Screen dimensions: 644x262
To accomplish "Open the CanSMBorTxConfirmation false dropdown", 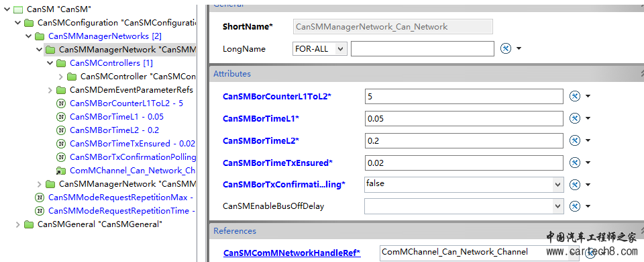I will 557,185.
